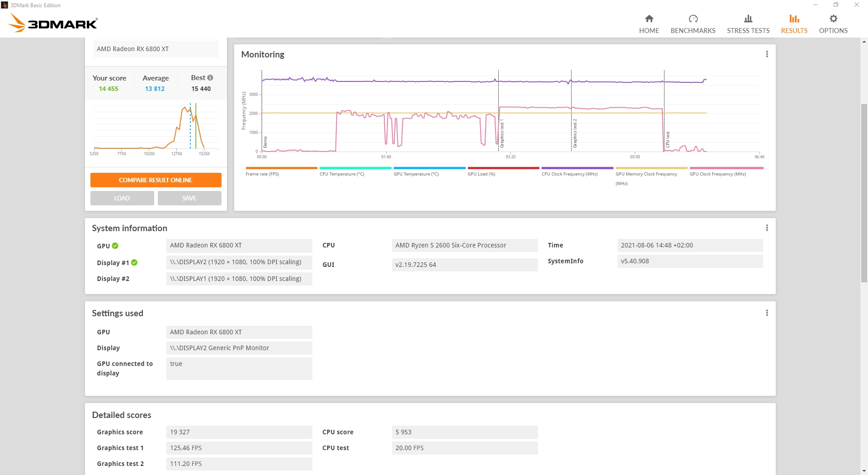Click the SystemInfo version v5.40.908 field
This screenshot has height=475, width=868.
tap(690, 261)
